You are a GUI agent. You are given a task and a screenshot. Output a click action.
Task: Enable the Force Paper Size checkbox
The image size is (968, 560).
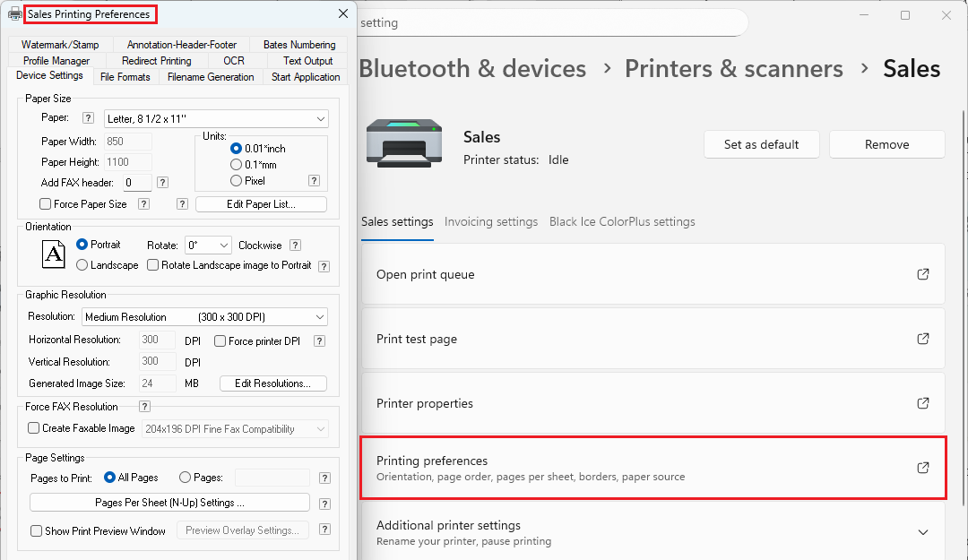click(x=46, y=204)
